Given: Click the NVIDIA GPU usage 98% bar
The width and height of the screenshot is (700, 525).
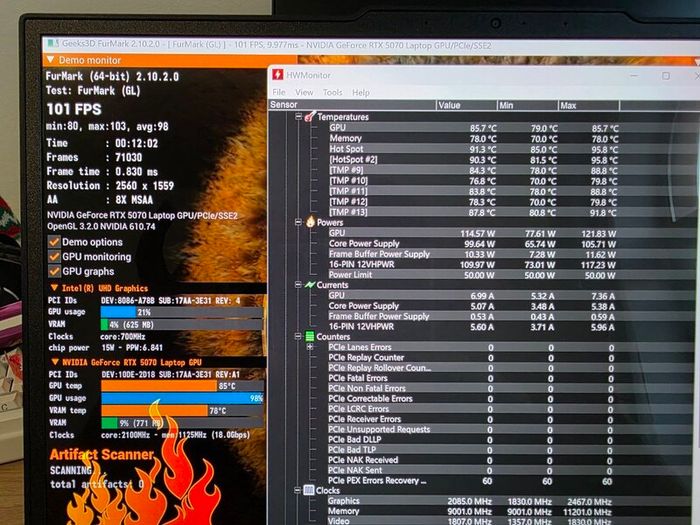Looking at the screenshot, I should (x=182, y=398).
